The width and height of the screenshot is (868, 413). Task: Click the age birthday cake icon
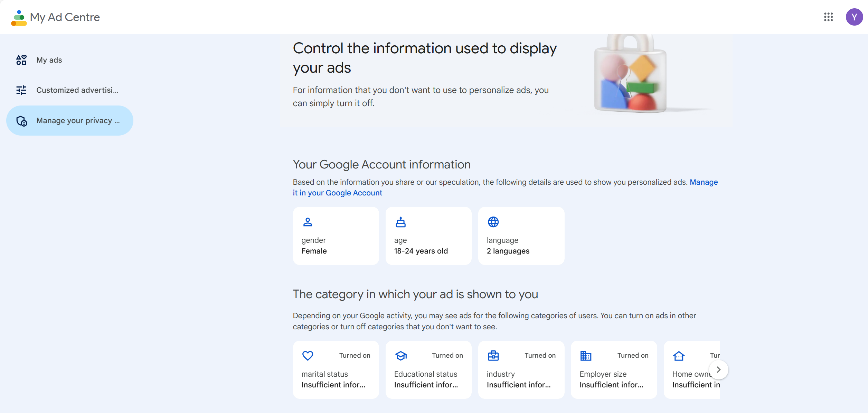click(400, 222)
